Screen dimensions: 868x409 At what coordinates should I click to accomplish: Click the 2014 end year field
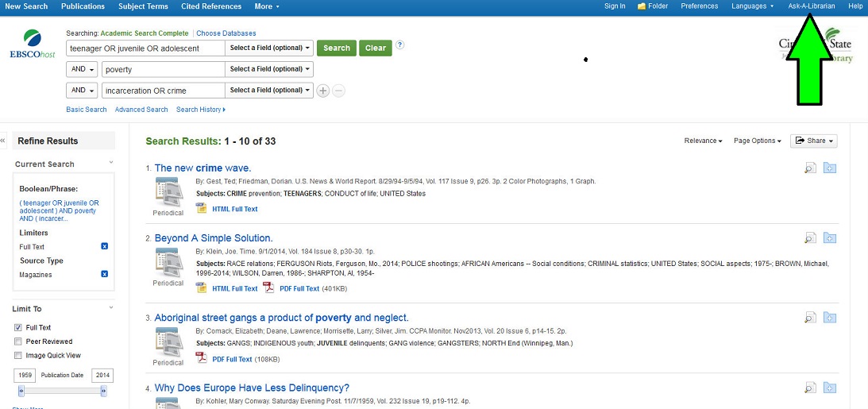(x=102, y=375)
